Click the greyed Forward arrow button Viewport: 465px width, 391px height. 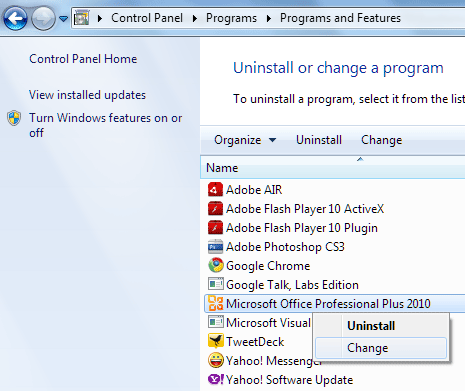coord(43,18)
